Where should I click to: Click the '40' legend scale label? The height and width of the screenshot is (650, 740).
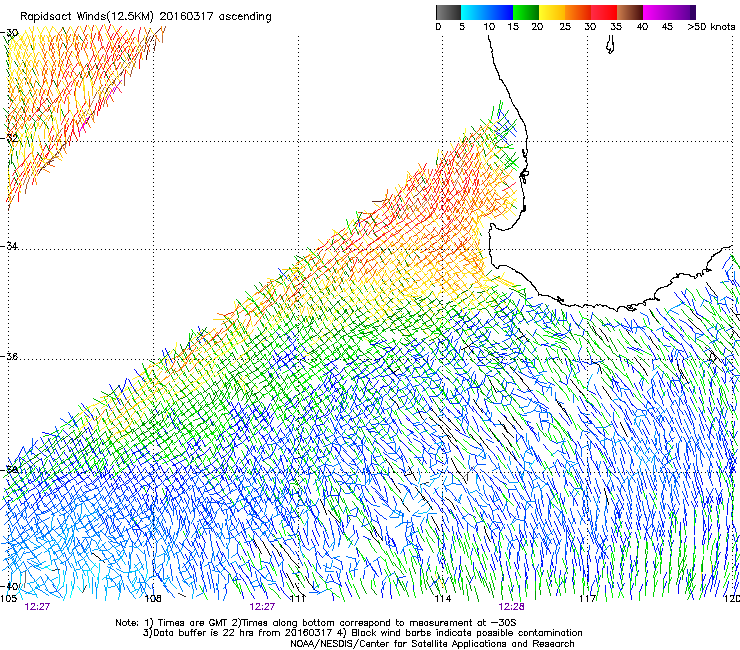642,27
